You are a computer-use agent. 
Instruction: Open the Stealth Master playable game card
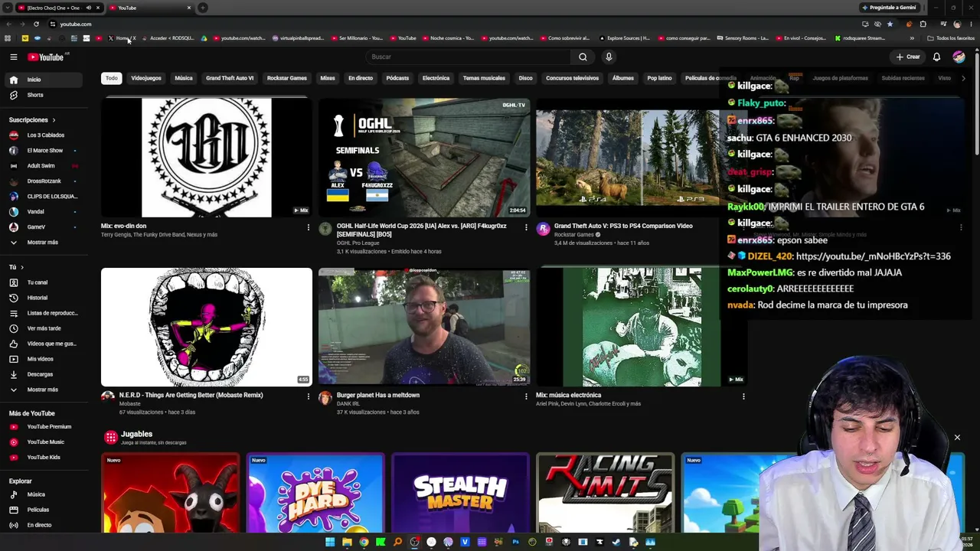[x=460, y=493]
